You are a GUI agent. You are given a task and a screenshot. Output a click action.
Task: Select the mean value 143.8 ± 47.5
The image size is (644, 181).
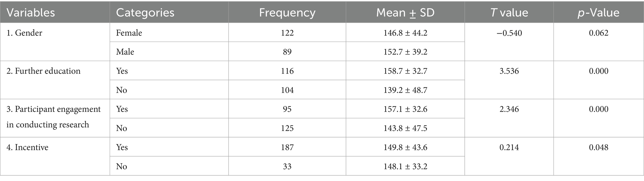[x=405, y=128]
